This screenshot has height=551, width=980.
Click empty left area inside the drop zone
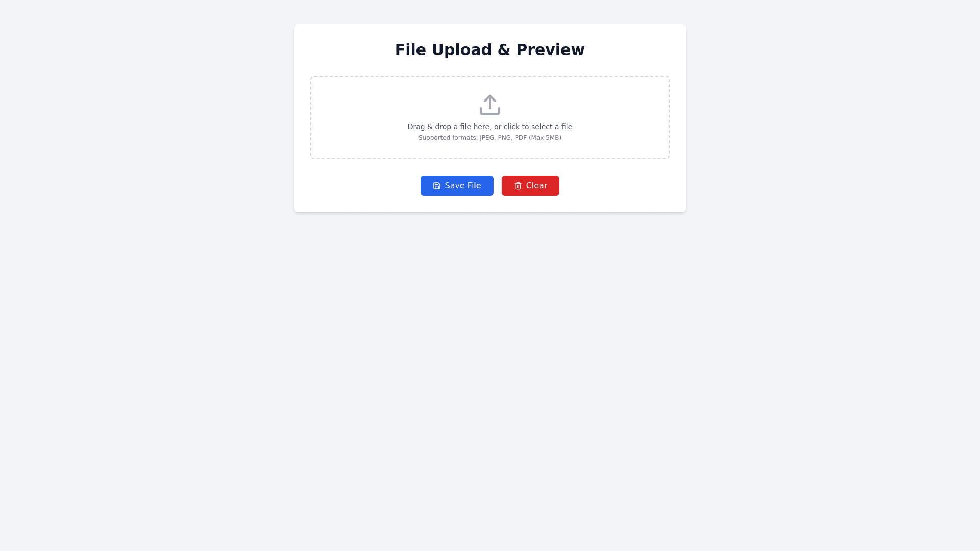[x=357, y=117]
